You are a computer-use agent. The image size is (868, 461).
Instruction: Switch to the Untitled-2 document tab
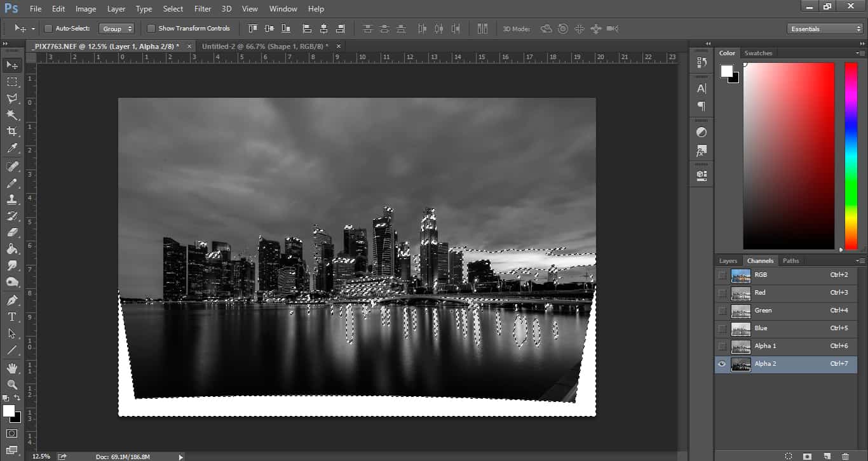coord(264,46)
